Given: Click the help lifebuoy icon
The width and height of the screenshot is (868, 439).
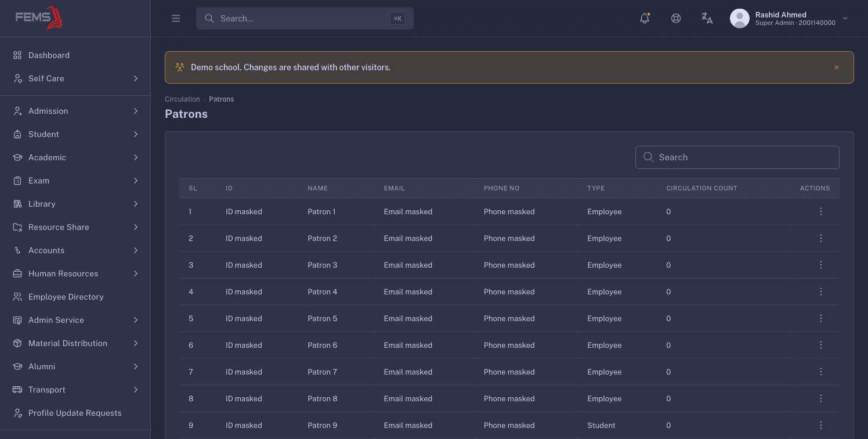Looking at the screenshot, I should coord(676,18).
